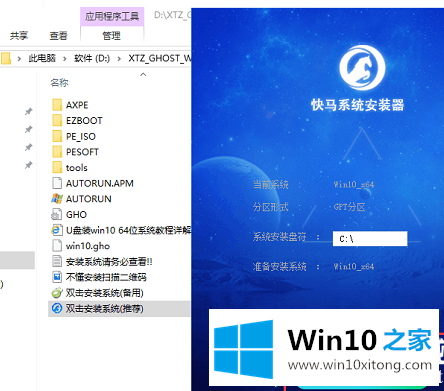Image resolution: width=444 pixels, height=391 pixels.
Task: Click the pin icon beside the PE_ISO row
Action: pyautogui.click(x=29, y=147)
